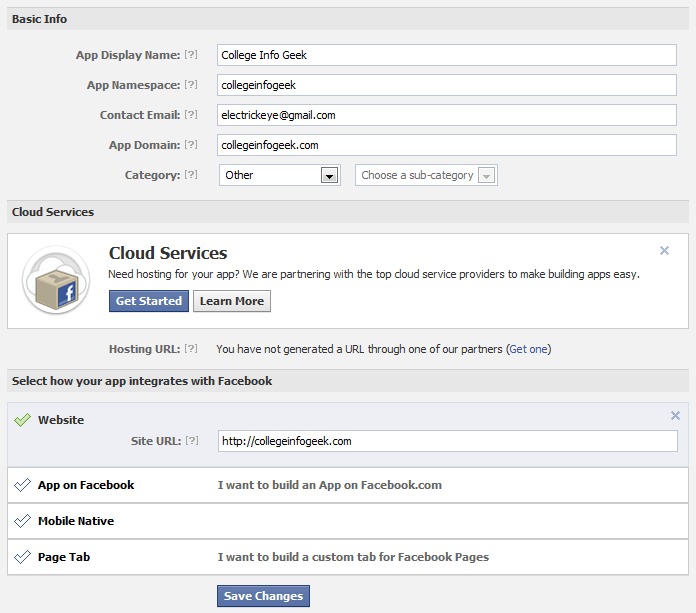Screen dimensions: 696x613
Task: Open the Choose a sub-category dropdown
Action: [426, 175]
